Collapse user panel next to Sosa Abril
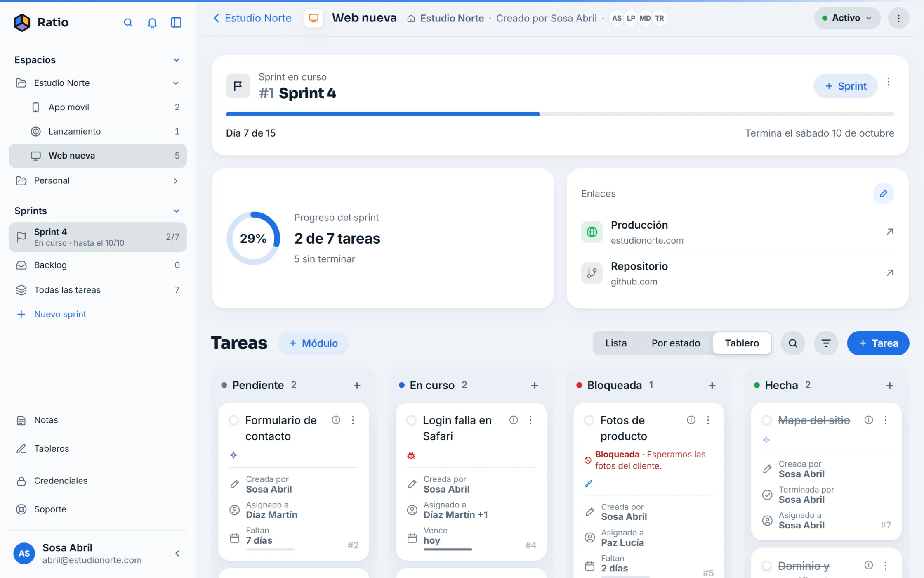924x578 pixels. tap(177, 554)
